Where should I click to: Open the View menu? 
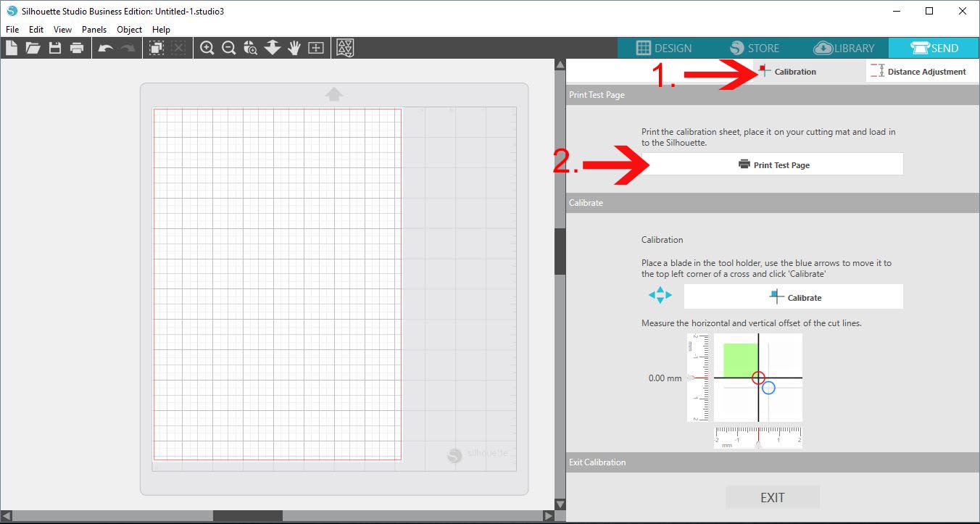pyautogui.click(x=62, y=30)
